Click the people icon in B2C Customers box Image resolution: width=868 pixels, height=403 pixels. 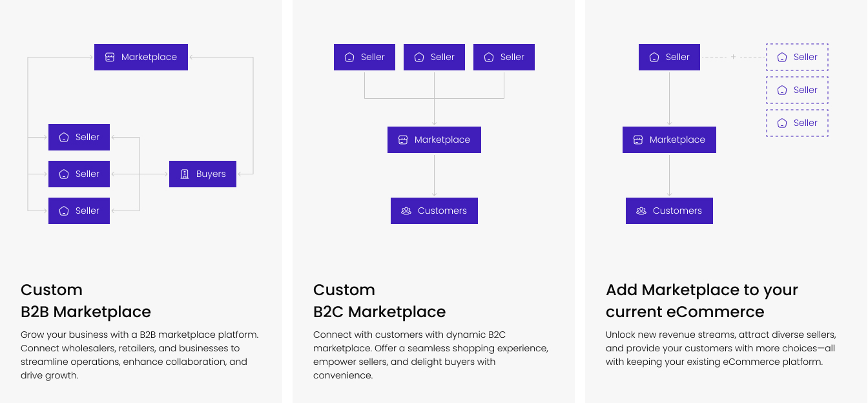point(406,211)
